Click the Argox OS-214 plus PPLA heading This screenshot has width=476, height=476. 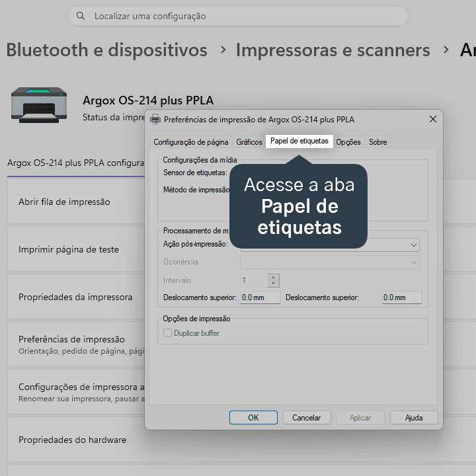click(x=148, y=100)
